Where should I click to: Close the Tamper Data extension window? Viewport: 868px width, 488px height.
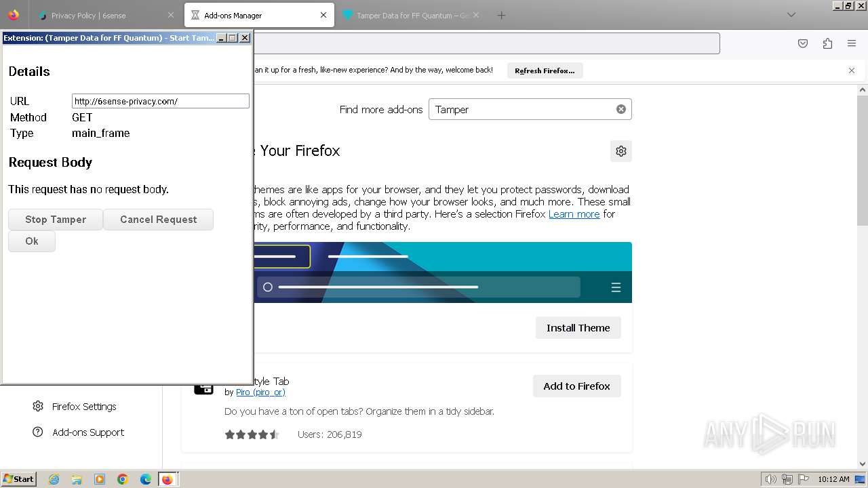click(x=245, y=38)
